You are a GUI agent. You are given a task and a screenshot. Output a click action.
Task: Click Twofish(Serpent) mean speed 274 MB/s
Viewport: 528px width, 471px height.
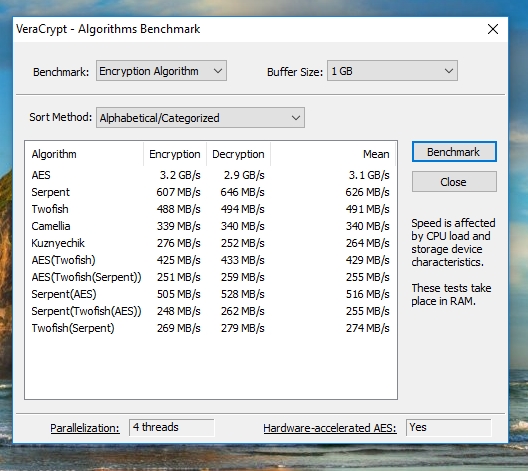(367, 328)
